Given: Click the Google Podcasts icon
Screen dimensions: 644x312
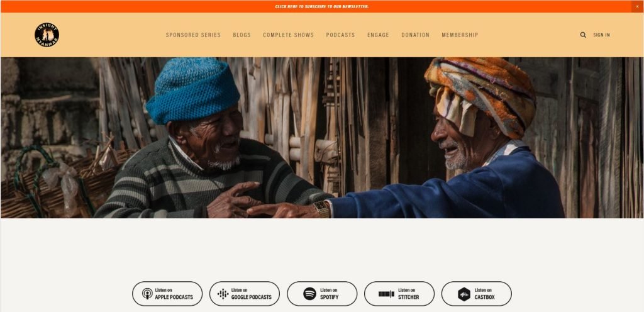Looking at the screenshot, I should coord(223,294).
